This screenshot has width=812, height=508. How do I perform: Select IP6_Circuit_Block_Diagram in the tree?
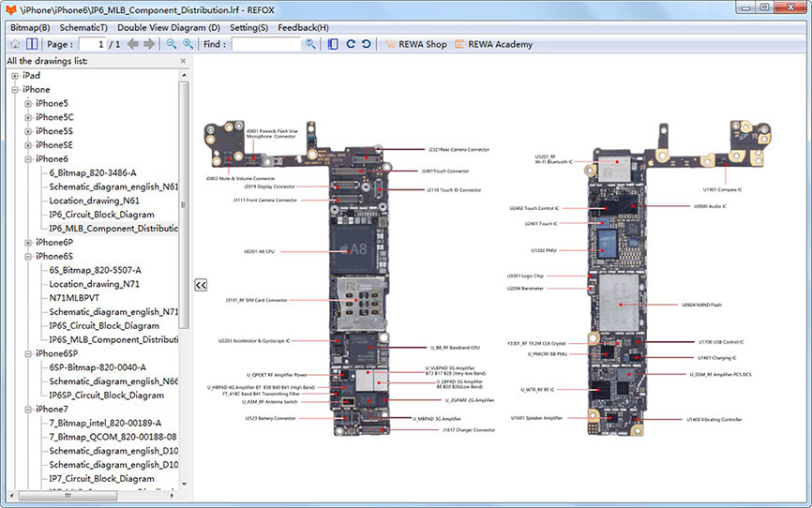click(x=101, y=215)
